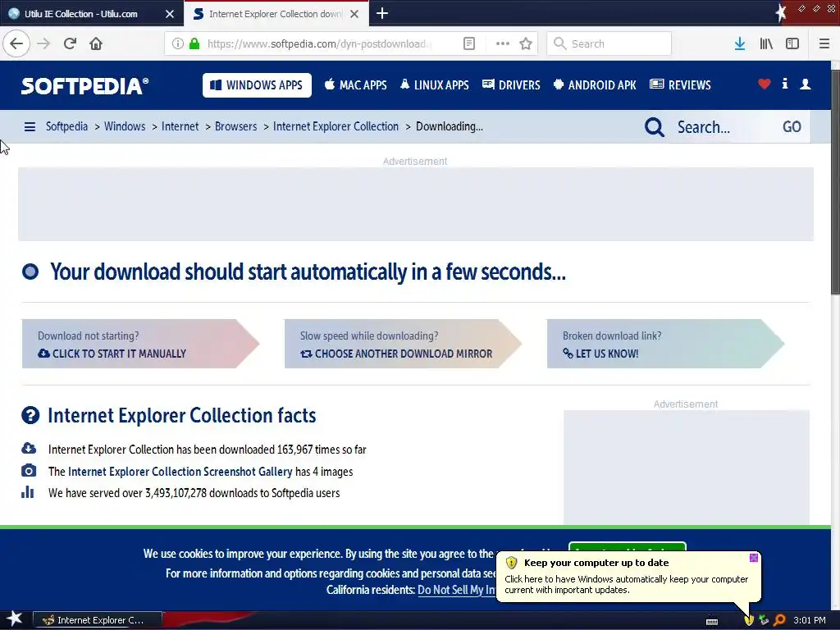Click the page vertical scrollbar thumb

835,182
